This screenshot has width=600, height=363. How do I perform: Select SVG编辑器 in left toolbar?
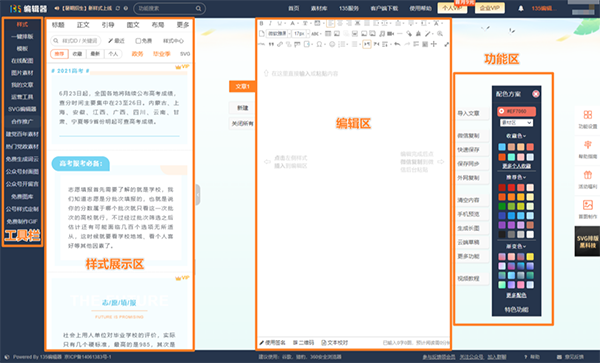pyautogui.click(x=22, y=109)
